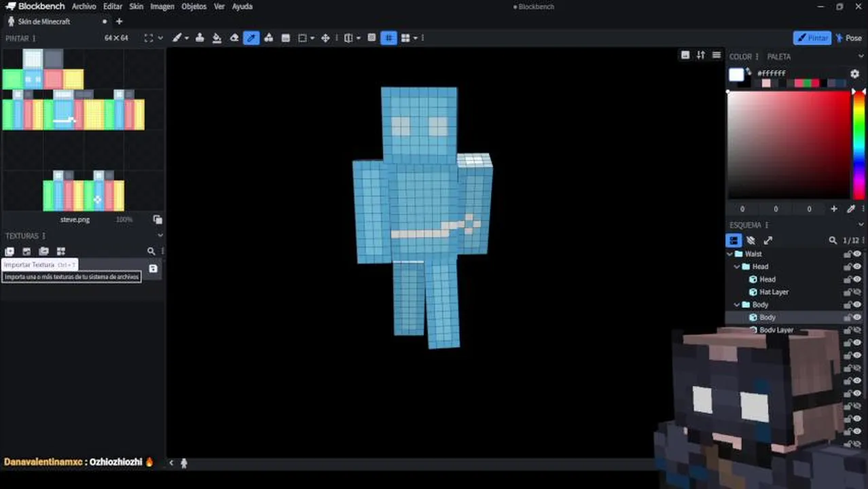Image resolution: width=868 pixels, height=489 pixels.
Task: Select the Fill Bucket tool
Action: pos(217,38)
